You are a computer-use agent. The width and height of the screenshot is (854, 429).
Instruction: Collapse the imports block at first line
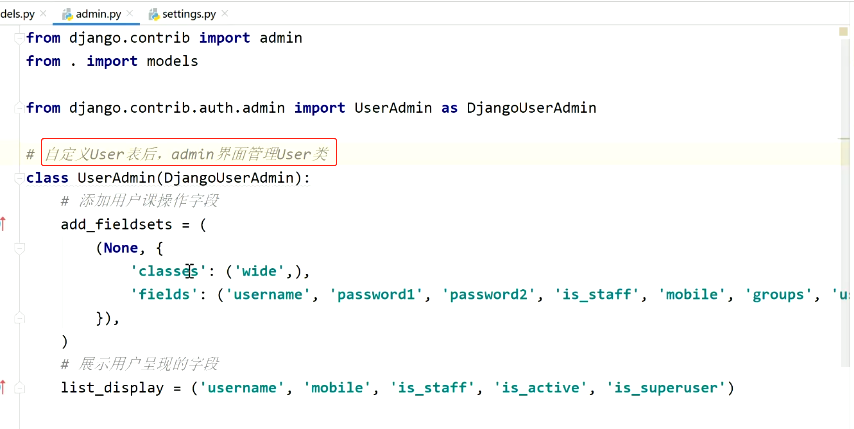click(19, 38)
